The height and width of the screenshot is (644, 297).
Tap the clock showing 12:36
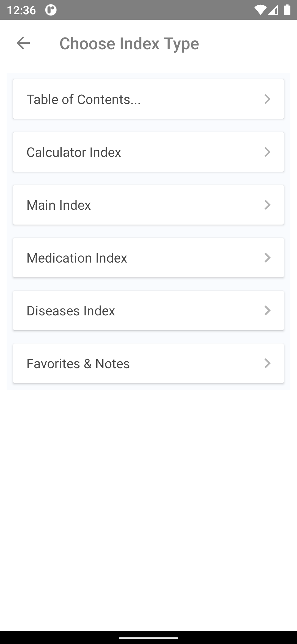[21, 10]
